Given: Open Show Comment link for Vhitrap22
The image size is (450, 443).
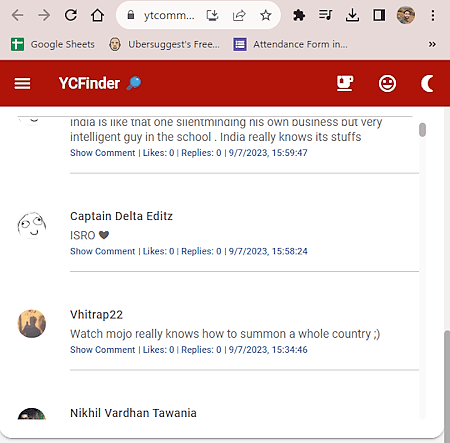Looking at the screenshot, I should coord(103,350).
